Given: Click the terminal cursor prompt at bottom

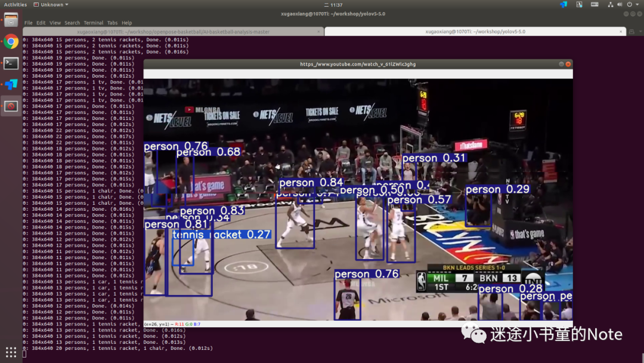Looking at the screenshot, I should (x=24, y=354).
